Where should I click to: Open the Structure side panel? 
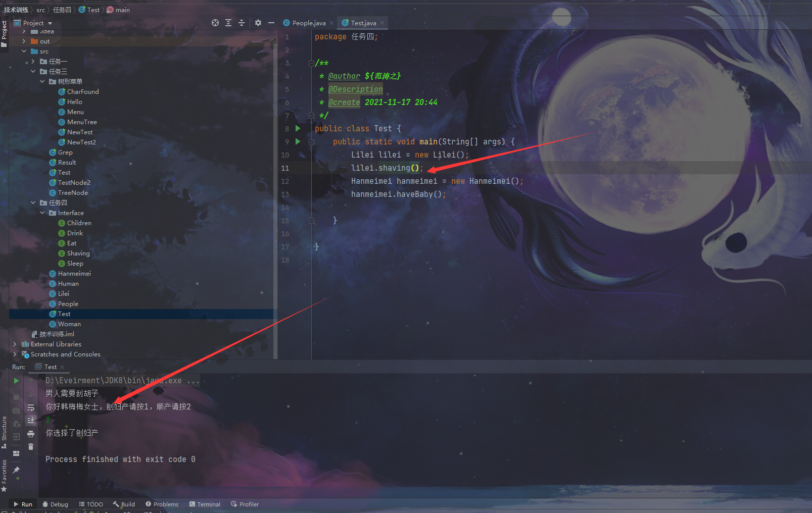click(4, 432)
